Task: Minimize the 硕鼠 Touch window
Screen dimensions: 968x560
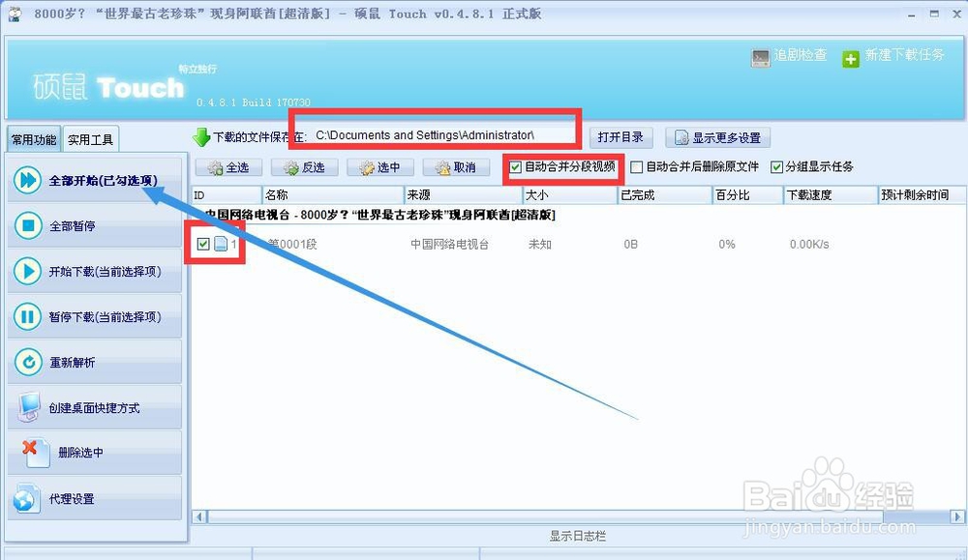Action: pyautogui.click(x=912, y=15)
